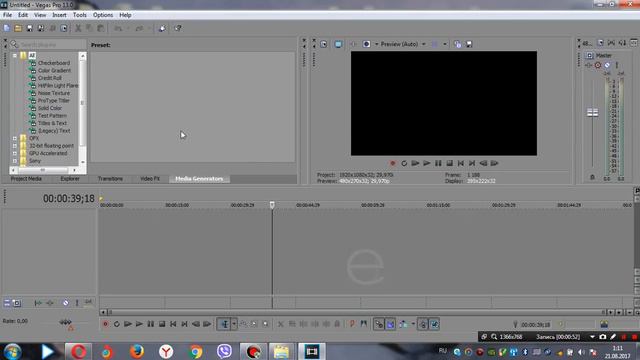640x360 pixels.
Task: Click the timeline playhead marker at 00:00:39
Action: click(x=272, y=204)
